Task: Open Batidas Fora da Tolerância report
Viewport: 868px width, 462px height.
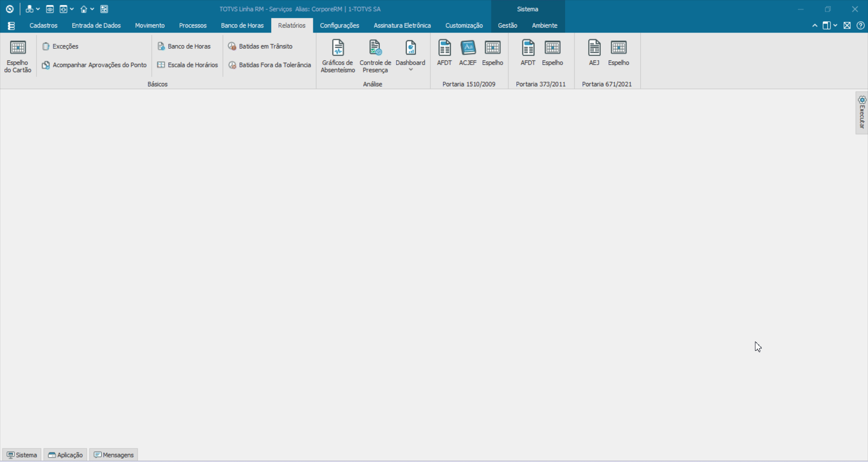Action: click(270, 65)
